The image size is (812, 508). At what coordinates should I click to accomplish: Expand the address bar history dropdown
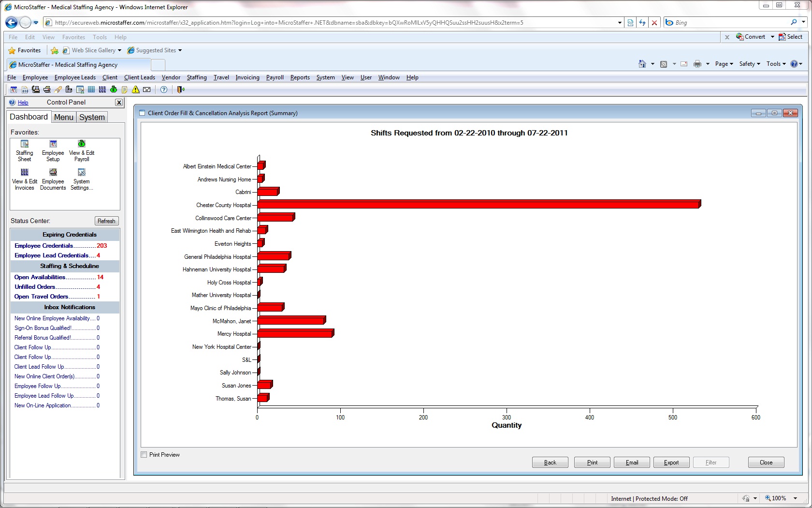620,23
